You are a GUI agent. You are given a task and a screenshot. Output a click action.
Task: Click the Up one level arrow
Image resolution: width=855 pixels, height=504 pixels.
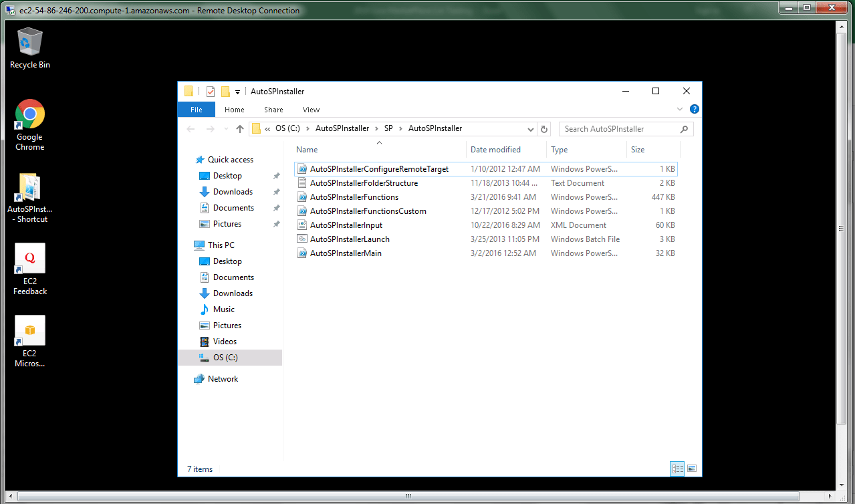[239, 129]
